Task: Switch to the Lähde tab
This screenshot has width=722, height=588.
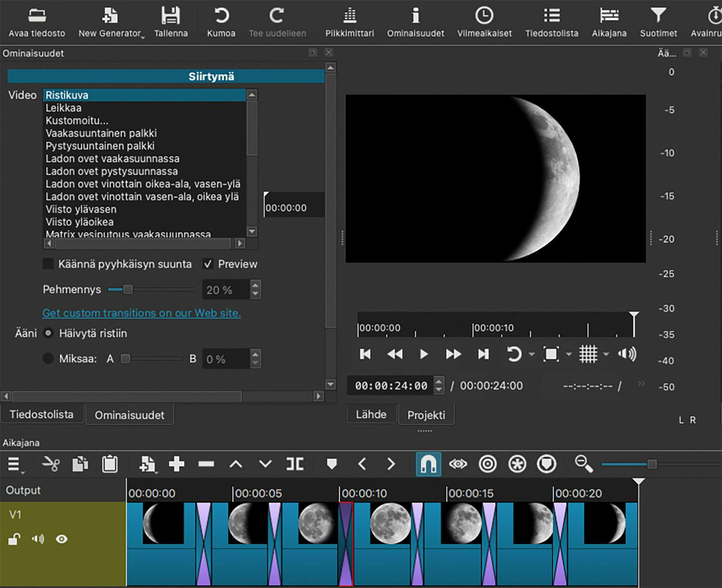Action: pos(371,415)
